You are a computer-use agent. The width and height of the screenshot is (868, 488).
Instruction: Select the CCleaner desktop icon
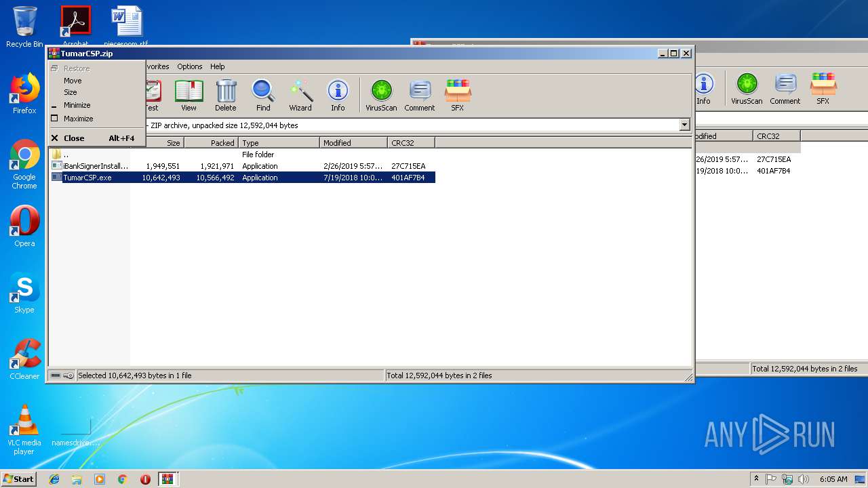point(24,359)
